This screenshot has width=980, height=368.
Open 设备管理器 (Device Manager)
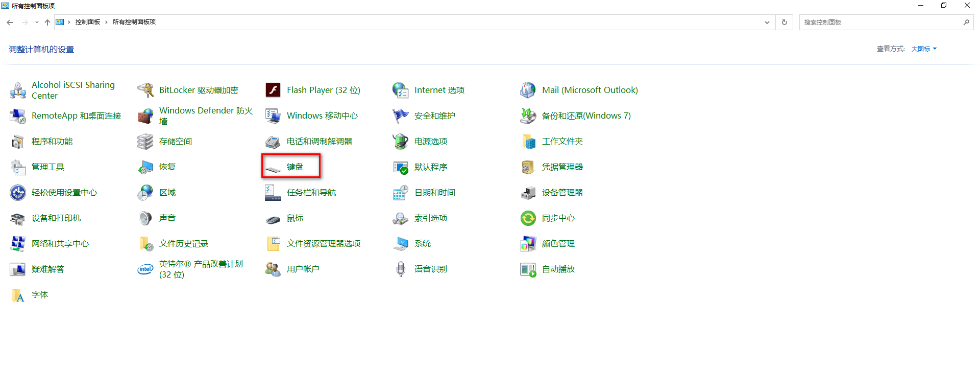click(x=562, y=192)
